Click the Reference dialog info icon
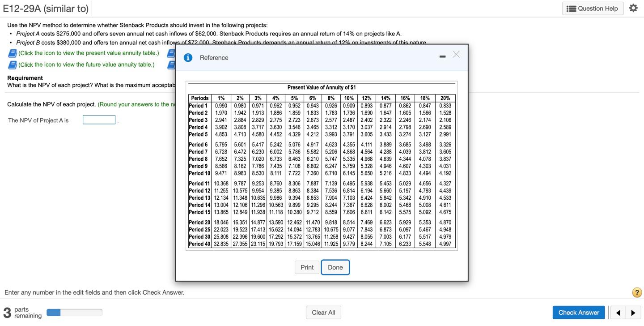The height and width of the screenshot is (326, 644). pos(188,57)
